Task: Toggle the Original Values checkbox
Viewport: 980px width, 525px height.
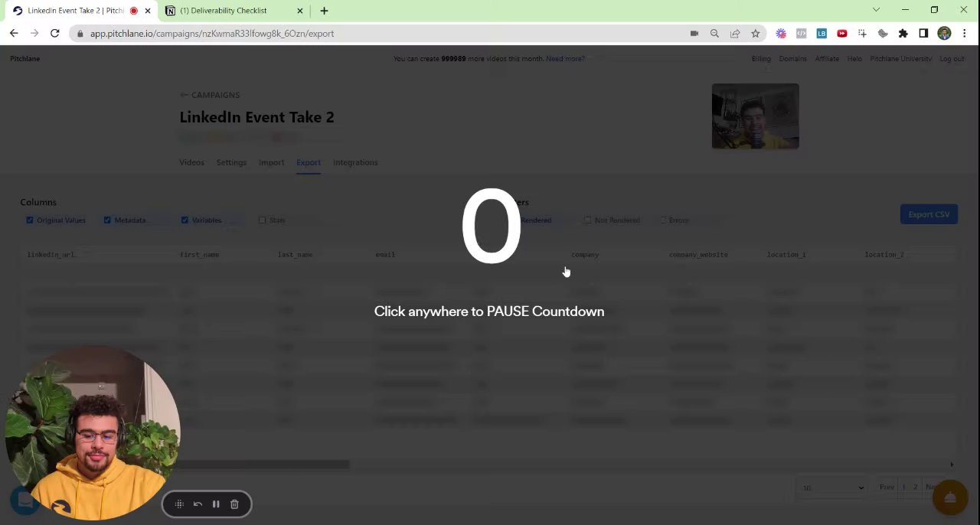Action: (30, 220)
